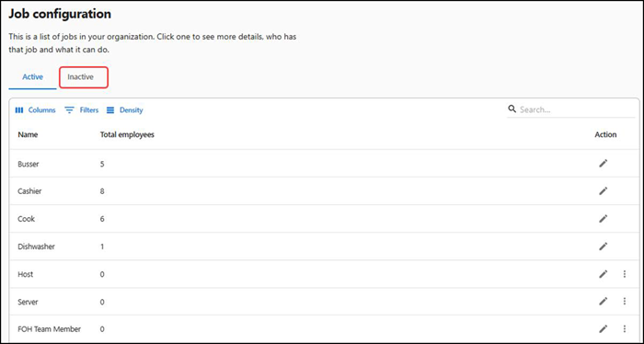Select the Active tab
The height and width of the screenshot is (344, 644).
pos(32,77)
